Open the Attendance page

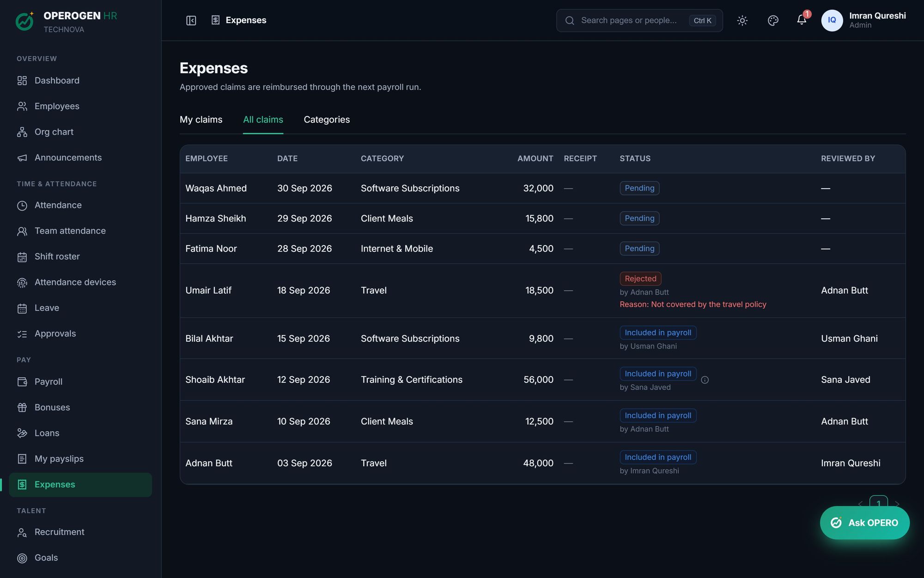[x=80, y=205]
